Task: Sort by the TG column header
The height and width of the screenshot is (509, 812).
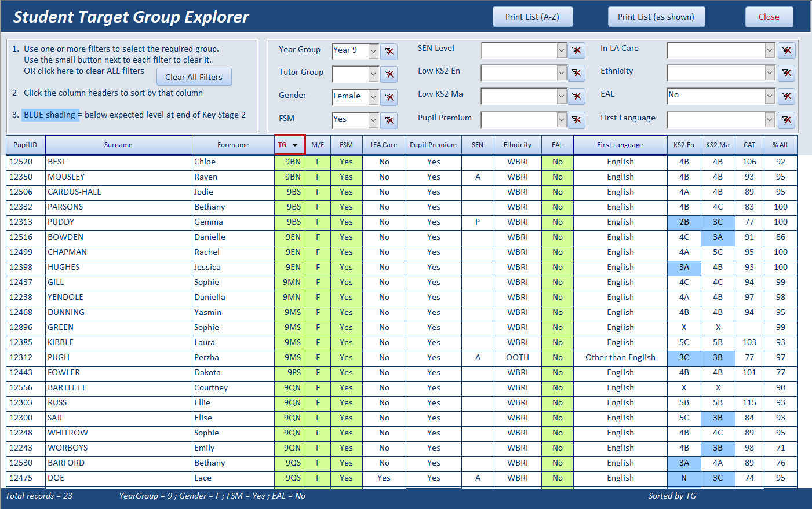Action: [290, 145]
